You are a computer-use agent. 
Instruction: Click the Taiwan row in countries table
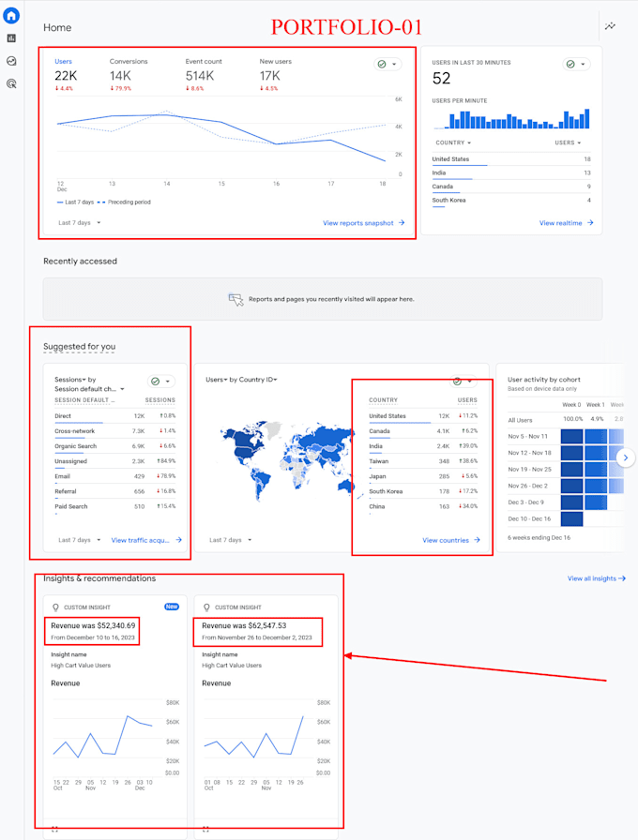423,461
